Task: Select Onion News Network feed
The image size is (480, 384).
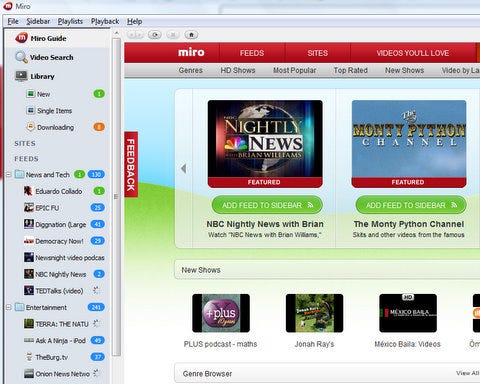Action: coord(57,374)
